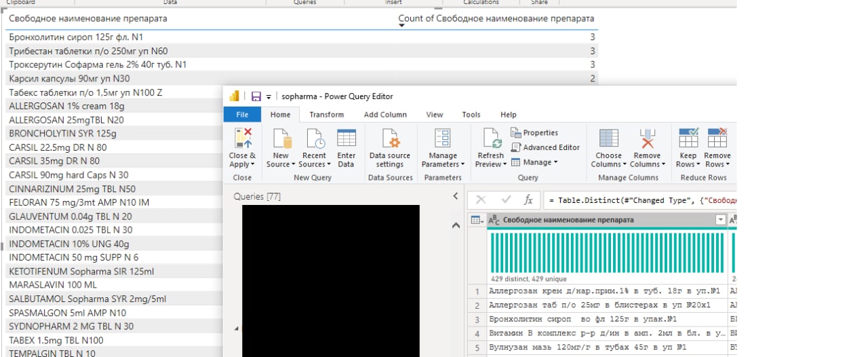Select row 2 Аллергозан таб cell
This screenshot has width=868, height=357.
tap(607, 305)
